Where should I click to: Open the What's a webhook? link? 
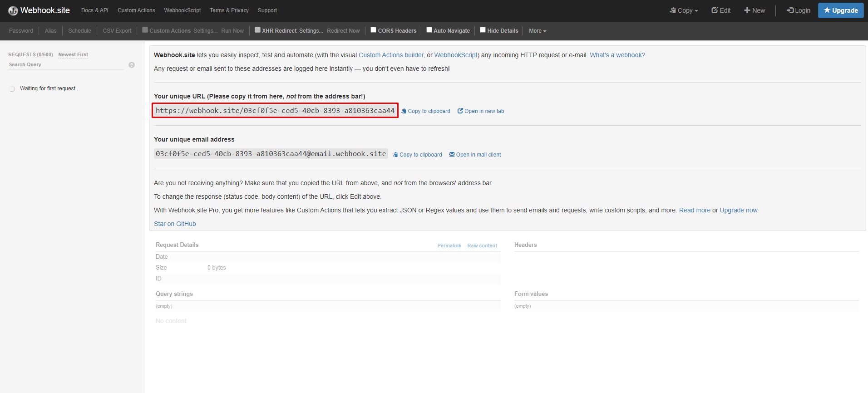pos(617,55)
